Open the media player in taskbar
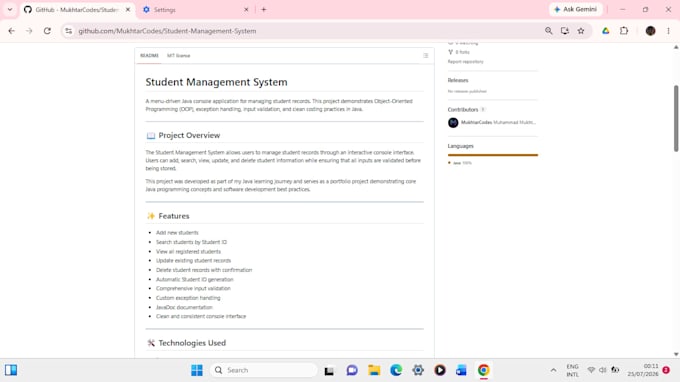This screenshot has height=382, width=680. coord(440,370)
